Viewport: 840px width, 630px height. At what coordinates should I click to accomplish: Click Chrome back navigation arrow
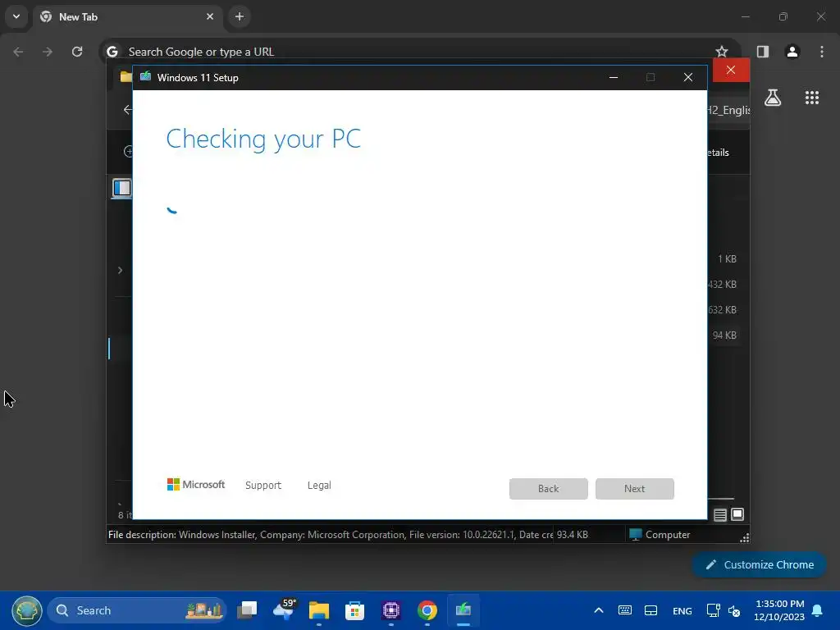(x=18, y=52)
